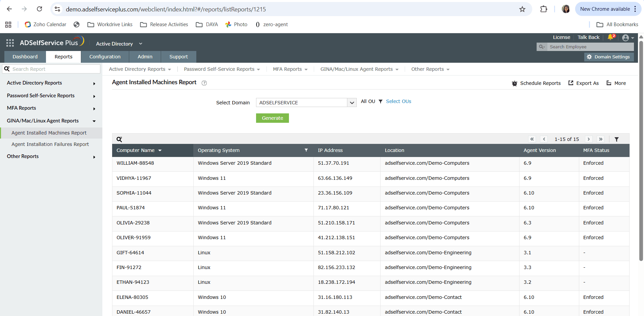
Task: Click the help icon beside report title
Action: (x=204, y=83)
